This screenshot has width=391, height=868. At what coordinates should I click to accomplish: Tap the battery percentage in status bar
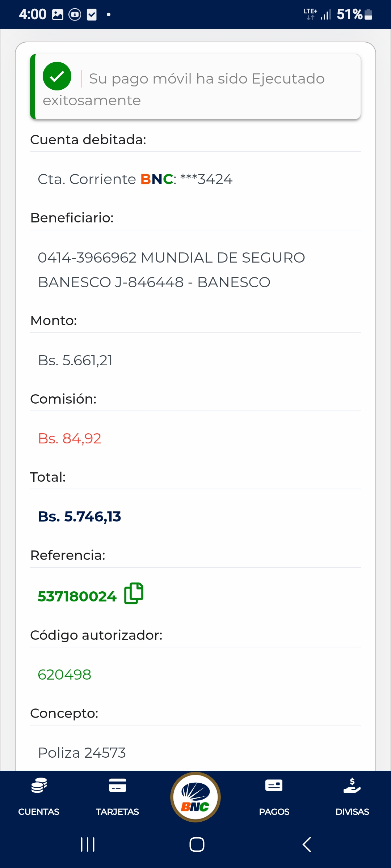(x=349, y=14)
